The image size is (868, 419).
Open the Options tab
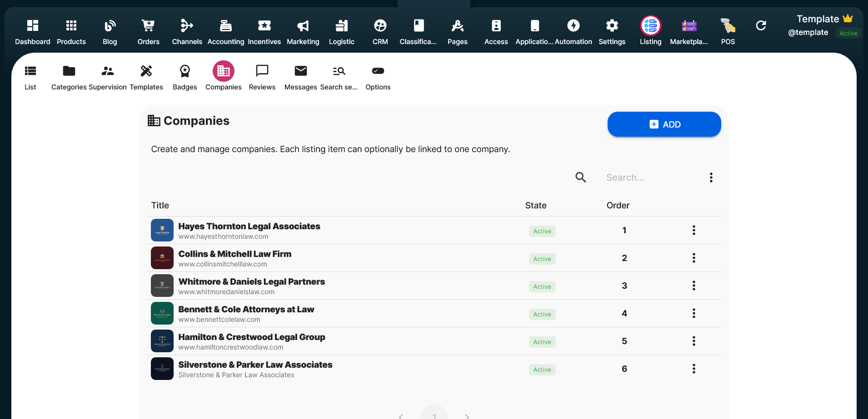378,77
